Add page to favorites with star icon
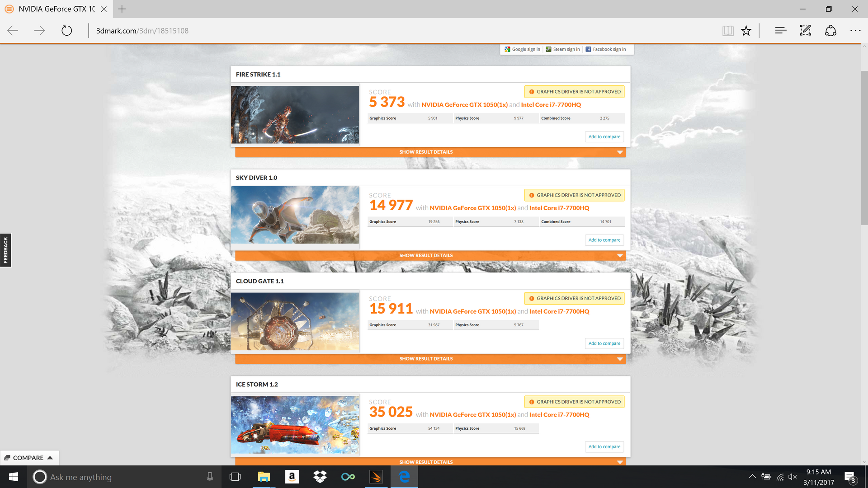The image size is (868, 488). tap(746, 31)
